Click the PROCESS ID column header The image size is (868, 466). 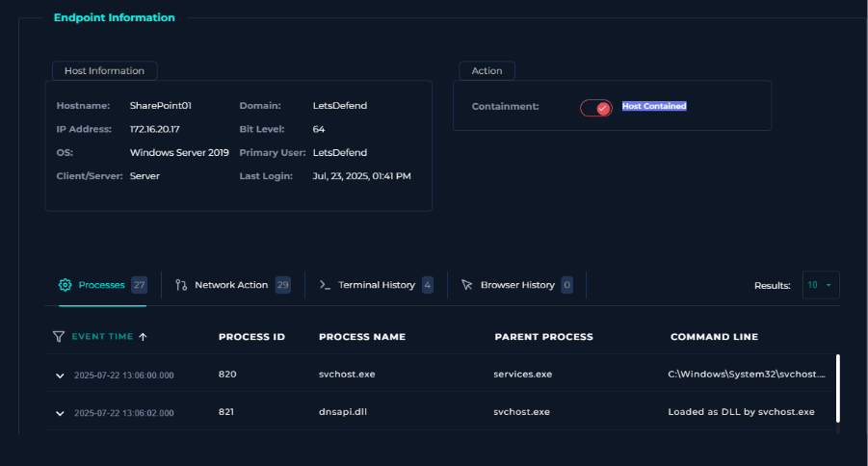251,336
